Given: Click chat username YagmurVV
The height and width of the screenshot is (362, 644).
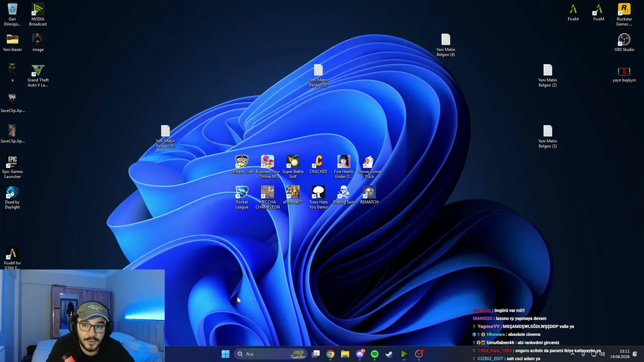Looking at the screenshot, I should (x=489, y=326).
